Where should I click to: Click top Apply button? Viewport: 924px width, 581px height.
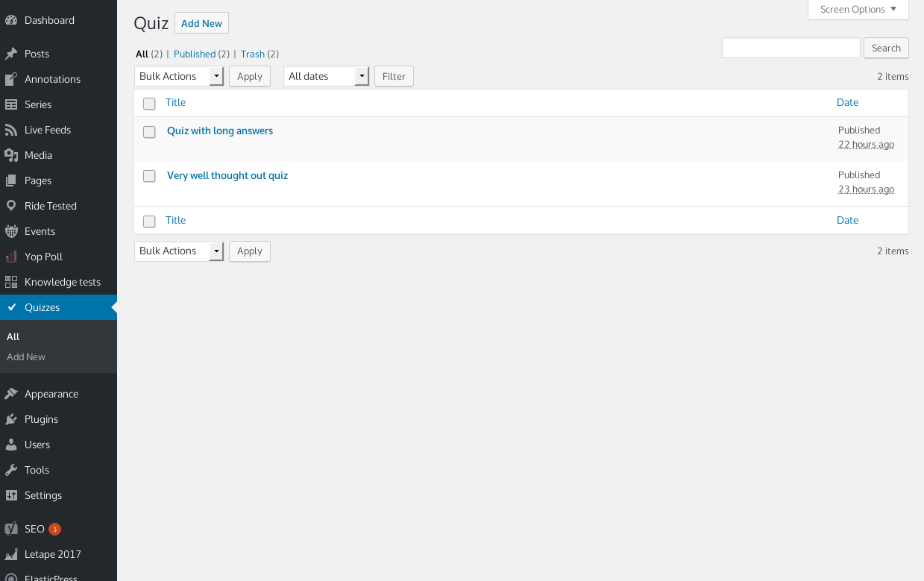pos(249,76)
